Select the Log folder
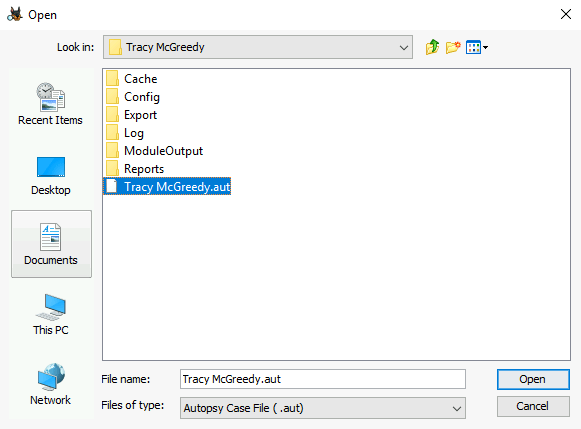The width and height of the screenshot is (581, 429). (125, 133)
